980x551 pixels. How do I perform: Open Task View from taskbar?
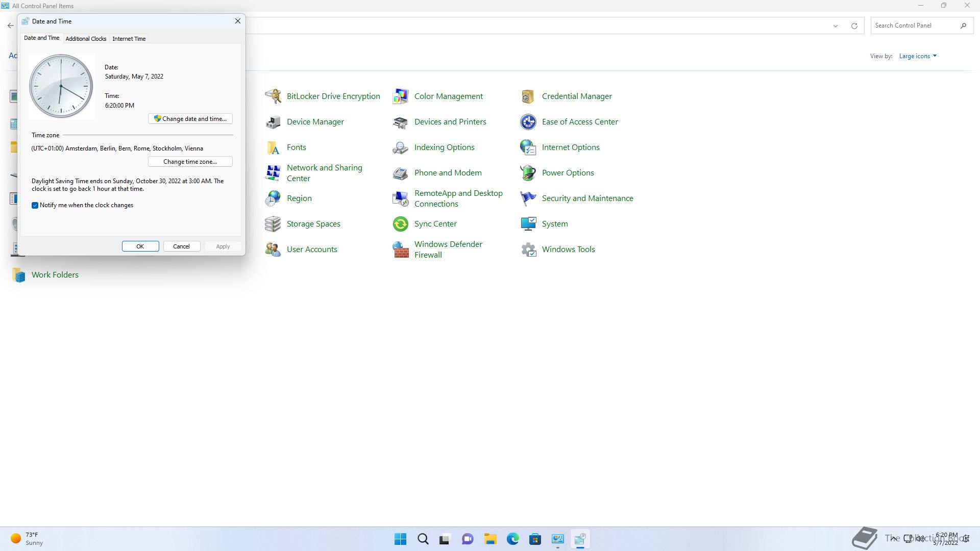[445, 539]
